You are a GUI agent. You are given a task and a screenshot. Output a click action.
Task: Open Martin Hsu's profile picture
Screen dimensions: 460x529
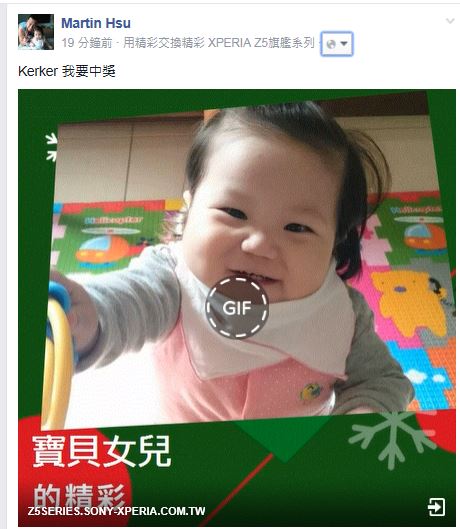tap(36, 32)
